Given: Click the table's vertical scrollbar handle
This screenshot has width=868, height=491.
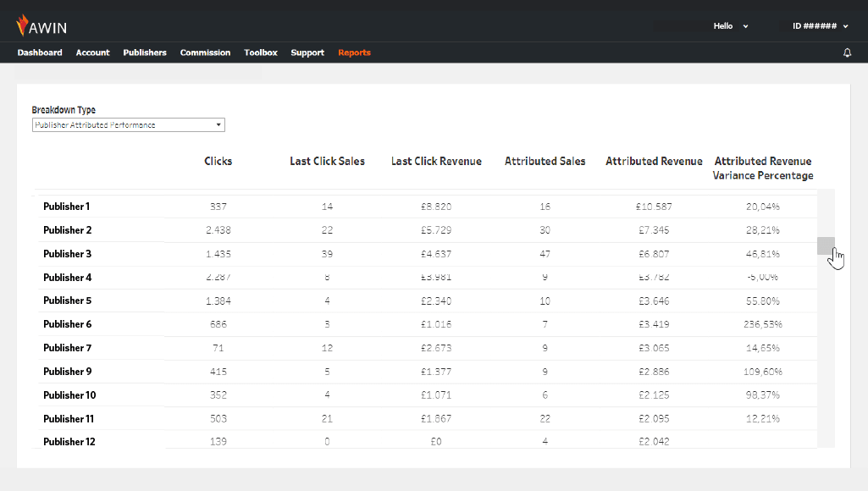Looking at the screenshot, I should 826,245.
